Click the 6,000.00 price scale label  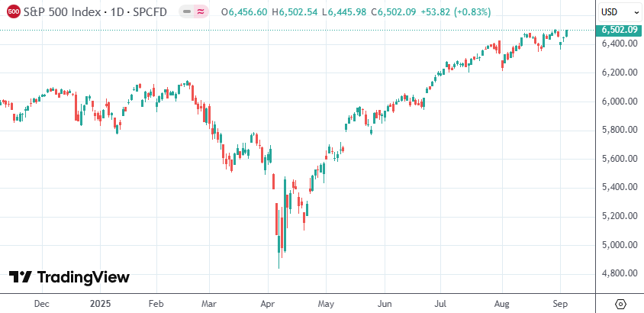(x=619, y=101)
